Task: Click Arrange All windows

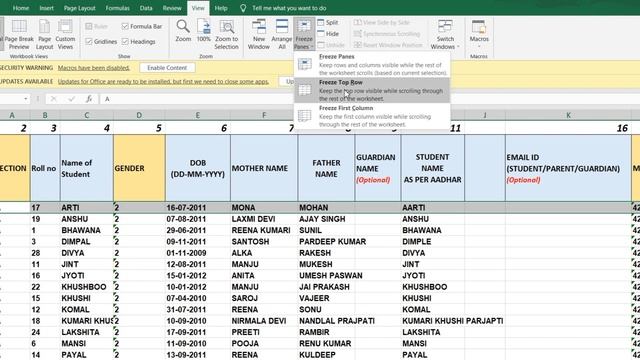Action: (282, 35)
